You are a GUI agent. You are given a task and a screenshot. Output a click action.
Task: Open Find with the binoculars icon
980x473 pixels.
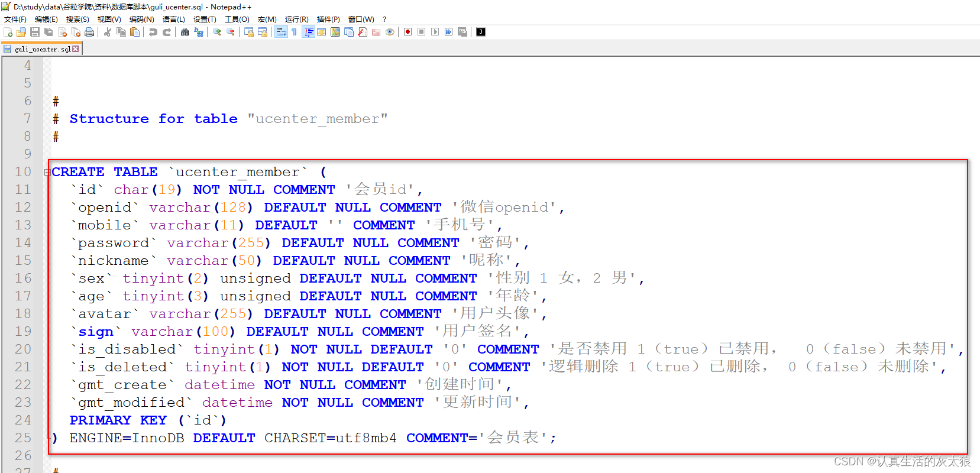coord(185,32)
